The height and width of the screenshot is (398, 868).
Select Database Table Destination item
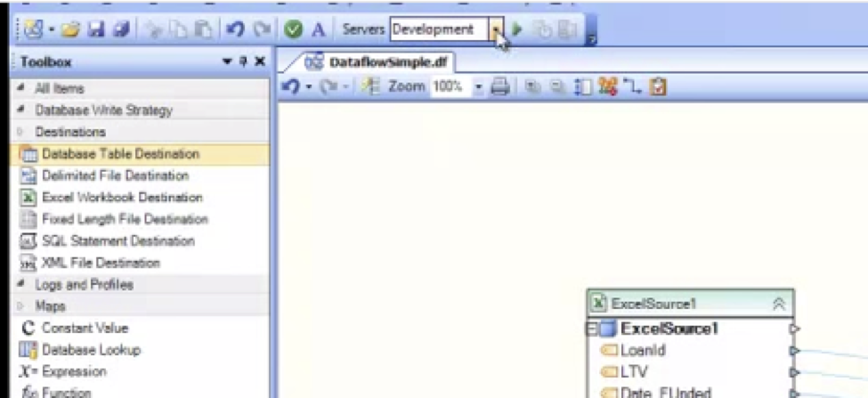(120, 154)
